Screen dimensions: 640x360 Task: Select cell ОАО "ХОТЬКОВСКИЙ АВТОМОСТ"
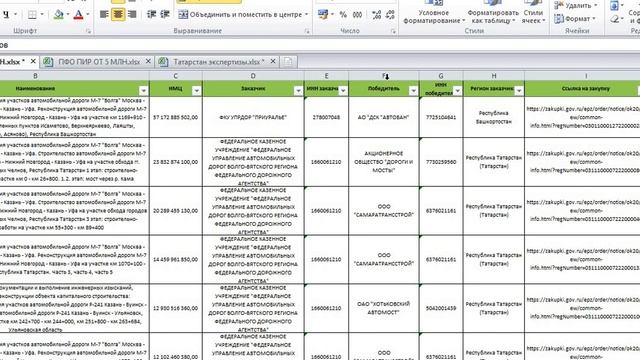[x=384, y=308]
